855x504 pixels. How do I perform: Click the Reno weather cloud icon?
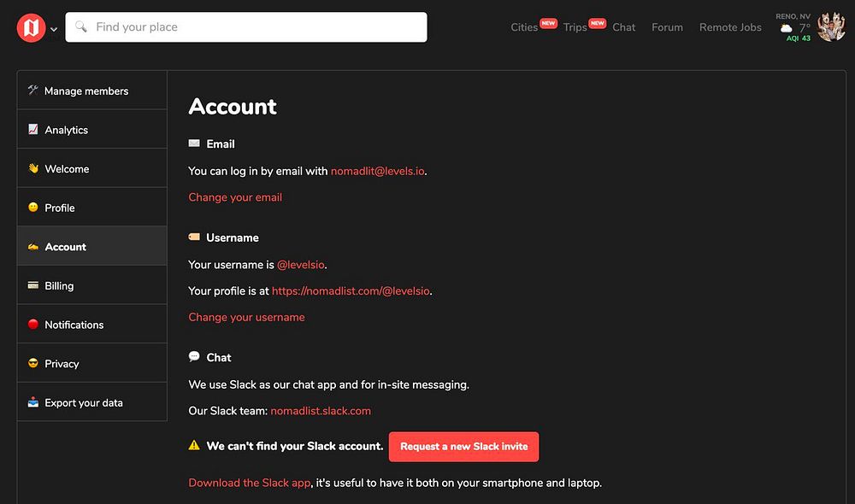787,28
